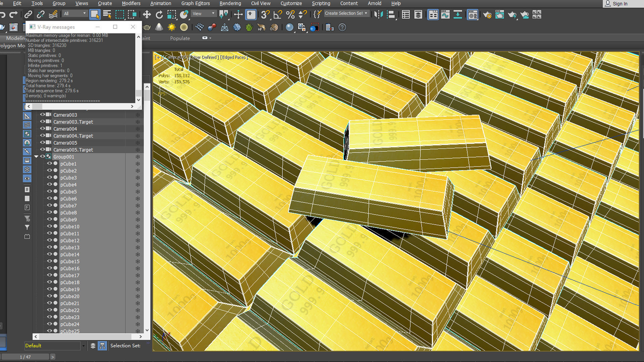Toggle the Spinner Snap button
Viewport: 644px width, 362px height.
pos(303,14)
